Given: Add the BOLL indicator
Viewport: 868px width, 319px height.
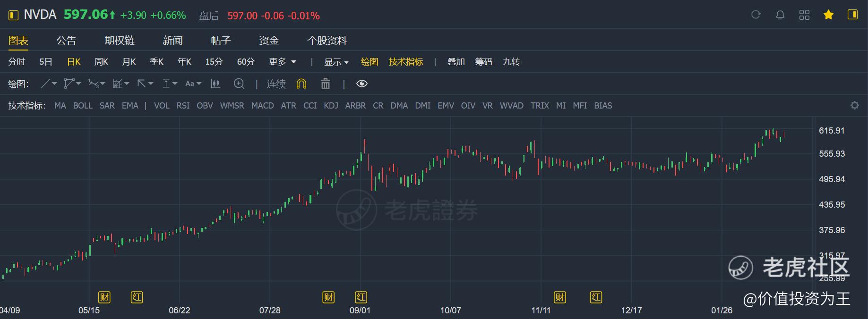Looking at the screenshot, I should pos(83,106).
